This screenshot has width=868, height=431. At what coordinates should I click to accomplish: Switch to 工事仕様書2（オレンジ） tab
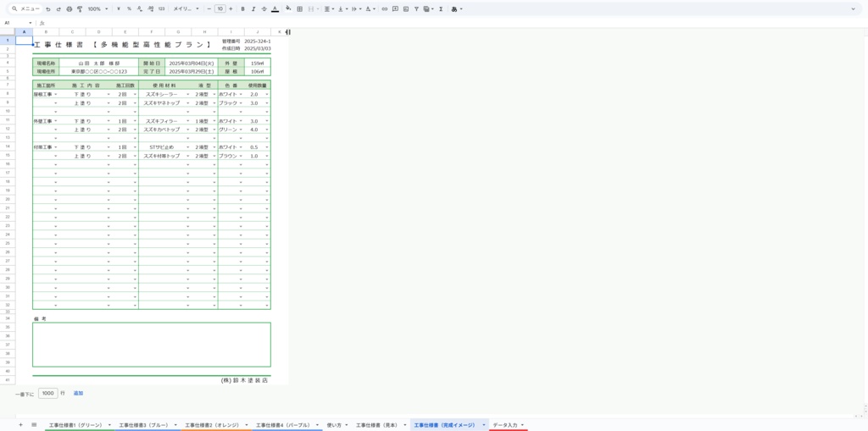coord(213,425)
